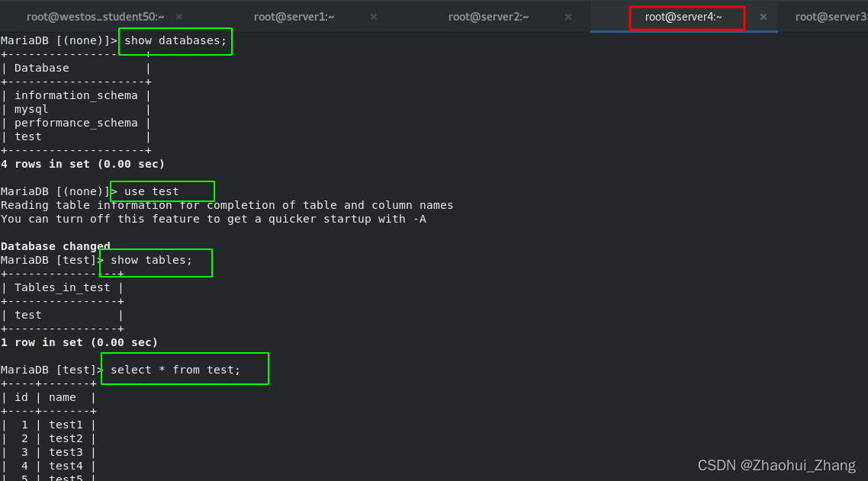Close the active root@server4 tab

point(764,16)
